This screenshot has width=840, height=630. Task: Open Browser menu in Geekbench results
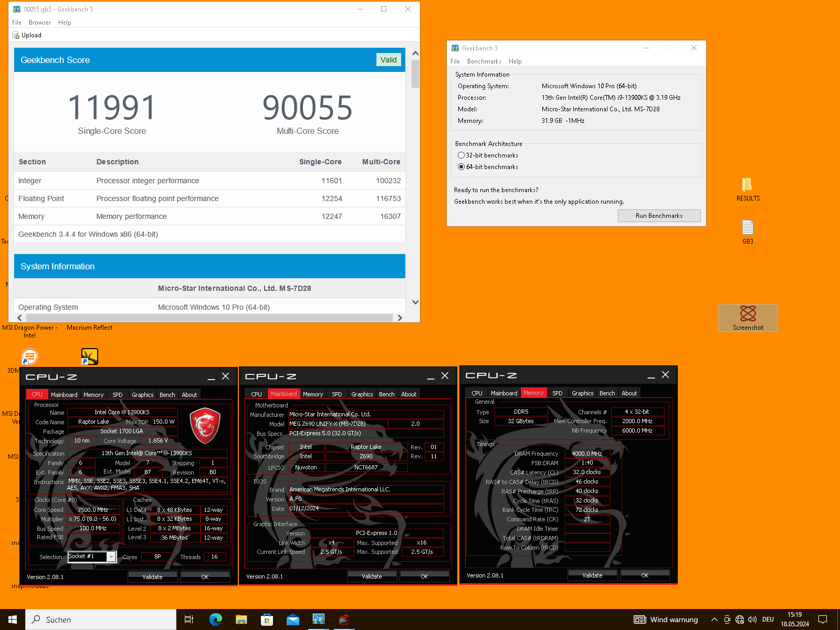(x=40, y=23)
